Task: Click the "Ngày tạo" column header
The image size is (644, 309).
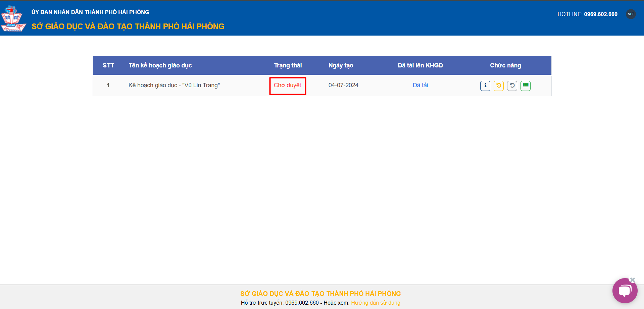Action: [341, 65]
